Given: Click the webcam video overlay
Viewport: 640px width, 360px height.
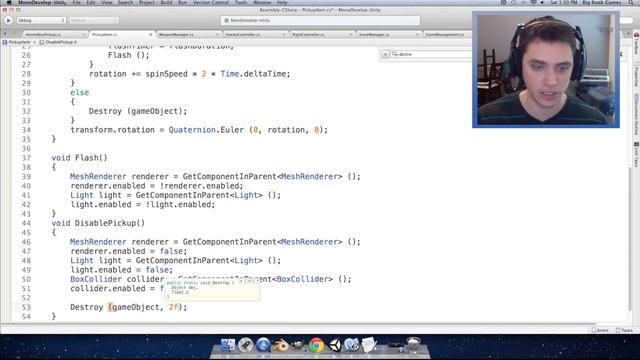Looking at the screenshot, I should 546,70.
